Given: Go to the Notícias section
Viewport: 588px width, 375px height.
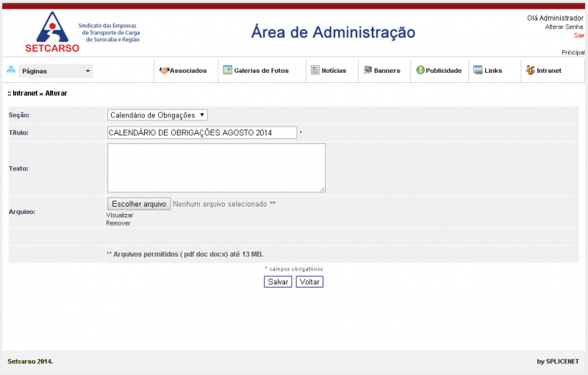Looking at the screenshot, I should (x=334, y=71).
